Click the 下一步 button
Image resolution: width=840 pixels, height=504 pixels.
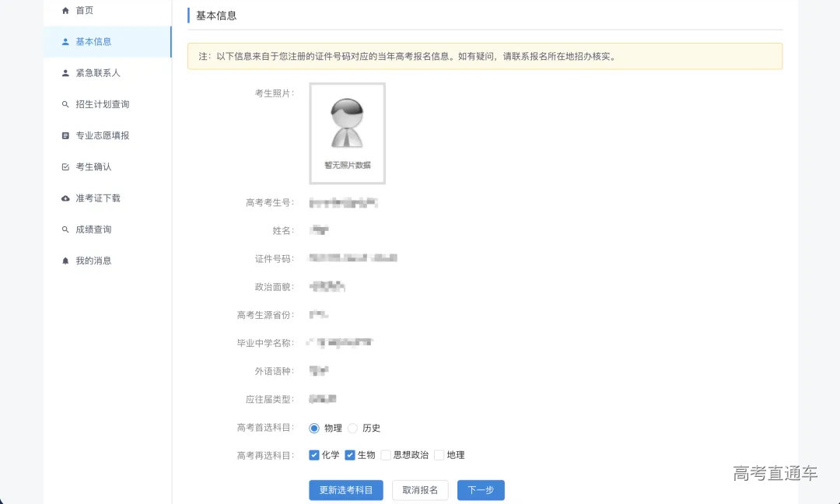coord(481,490)
